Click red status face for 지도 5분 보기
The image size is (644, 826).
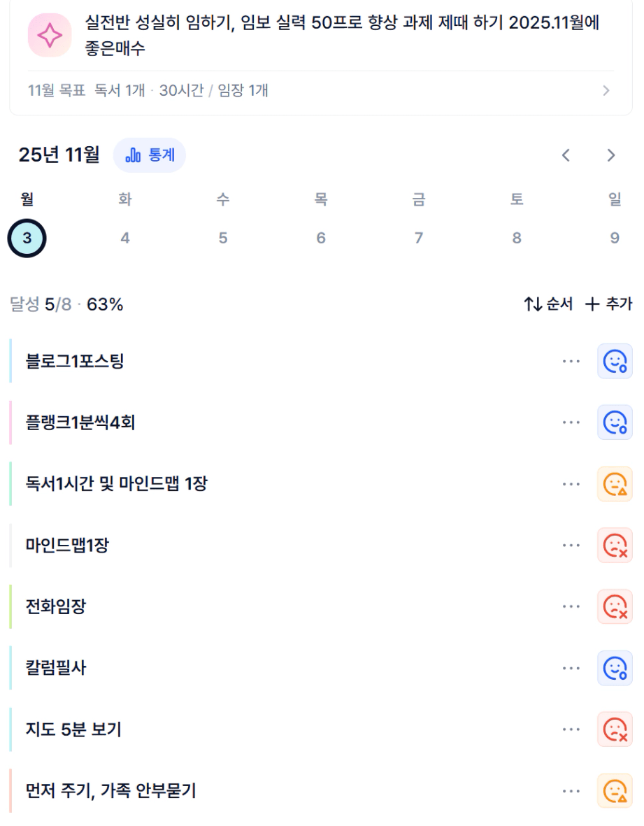tap(615, 729)
